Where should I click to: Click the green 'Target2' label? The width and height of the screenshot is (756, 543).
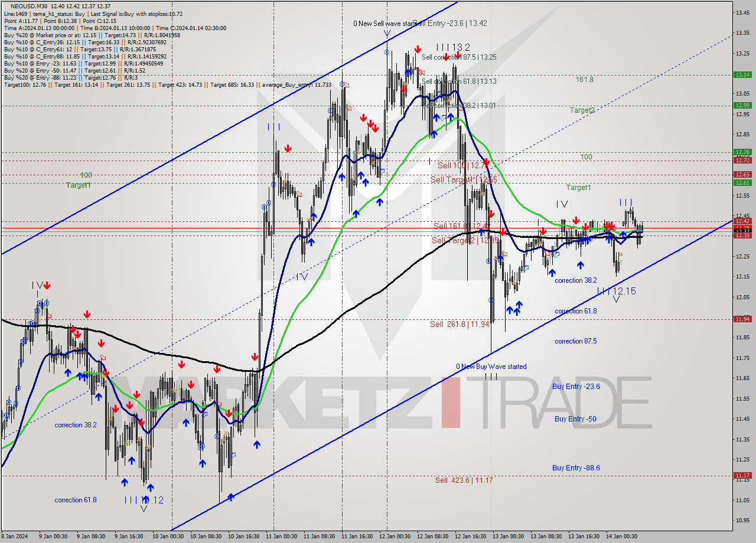click(x=582, y=110)
